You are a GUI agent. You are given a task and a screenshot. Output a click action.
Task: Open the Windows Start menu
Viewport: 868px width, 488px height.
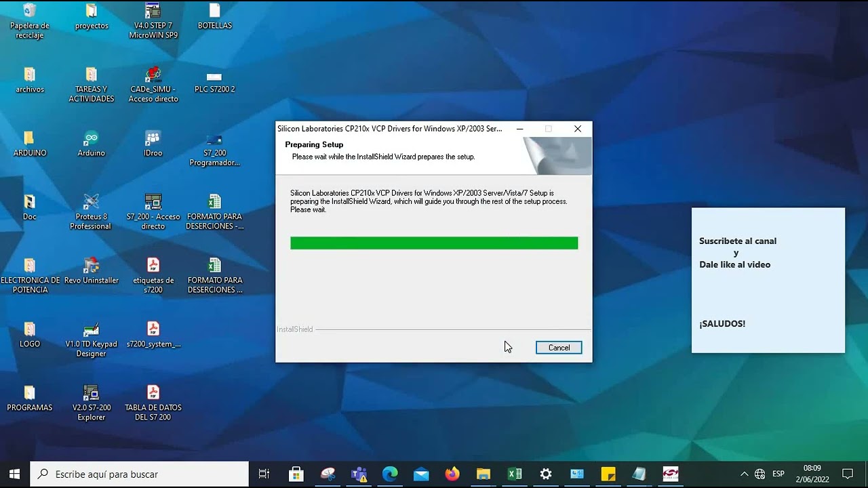[x=15, y=474]
